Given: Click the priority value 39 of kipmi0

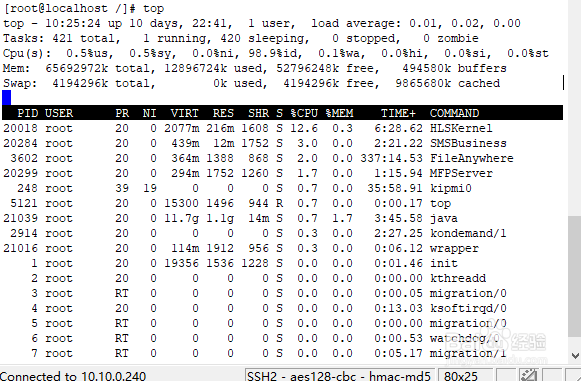Looking at the screenshot, I should (122, 188).
